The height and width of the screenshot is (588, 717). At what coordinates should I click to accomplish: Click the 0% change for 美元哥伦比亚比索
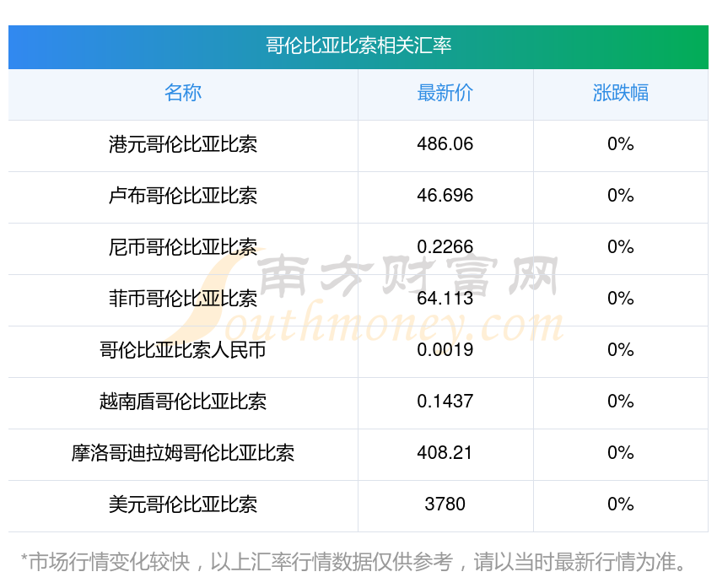(621, 504)
